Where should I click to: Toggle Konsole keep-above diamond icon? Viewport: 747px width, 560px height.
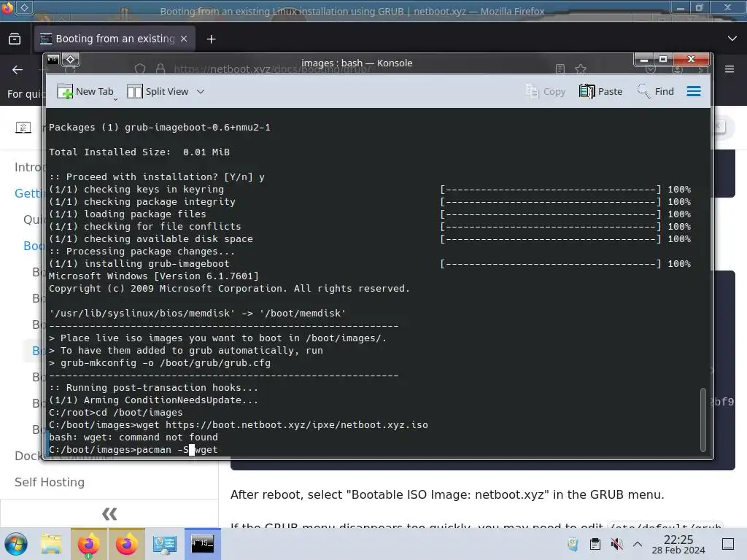[71, 60]
